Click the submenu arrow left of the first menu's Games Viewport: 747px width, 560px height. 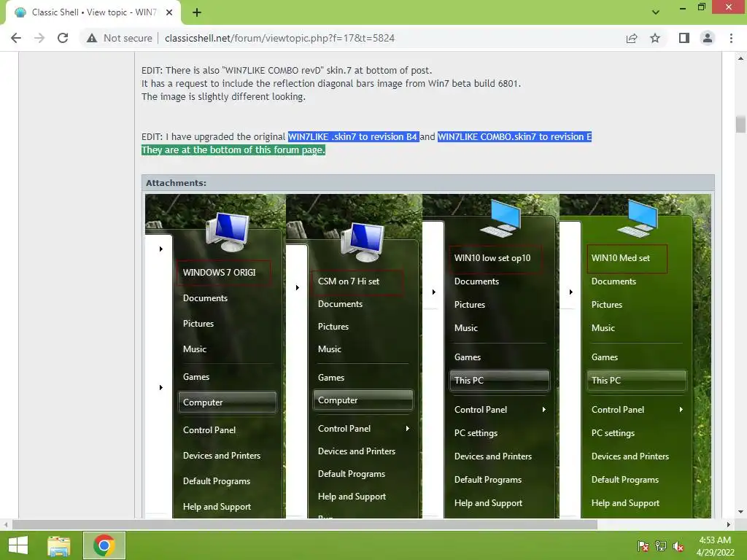(x=161, y=388)
